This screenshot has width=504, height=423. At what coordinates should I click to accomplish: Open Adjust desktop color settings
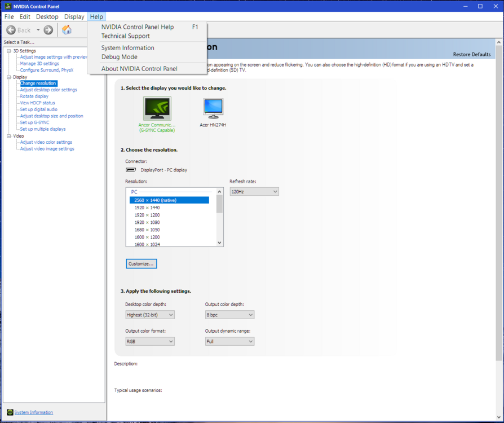(48, 90)
